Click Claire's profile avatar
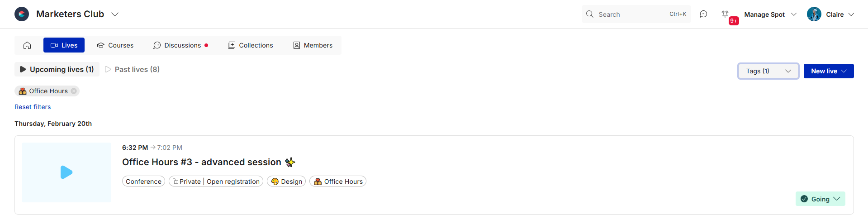Viewport: 868px width, 220px height. pos(814,14)
